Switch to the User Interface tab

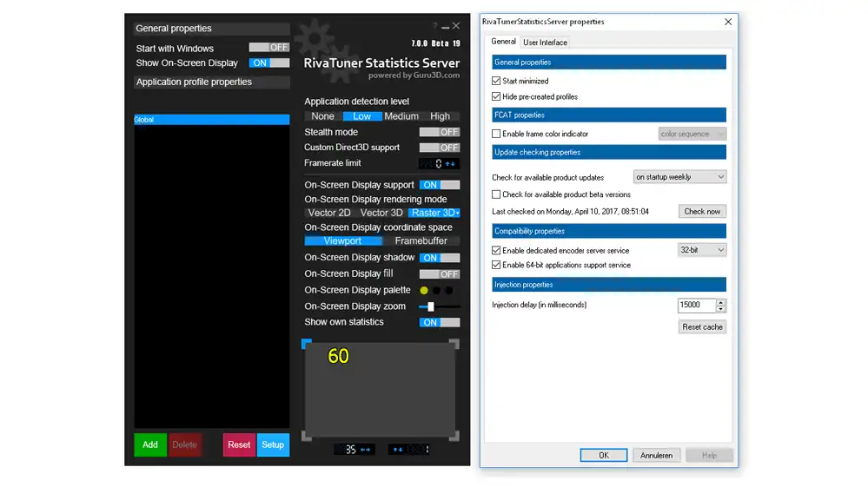click(x=545, y=43)
